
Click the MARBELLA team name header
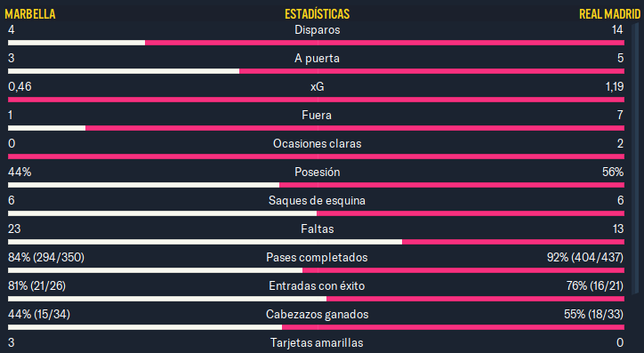tap(30, 14)
